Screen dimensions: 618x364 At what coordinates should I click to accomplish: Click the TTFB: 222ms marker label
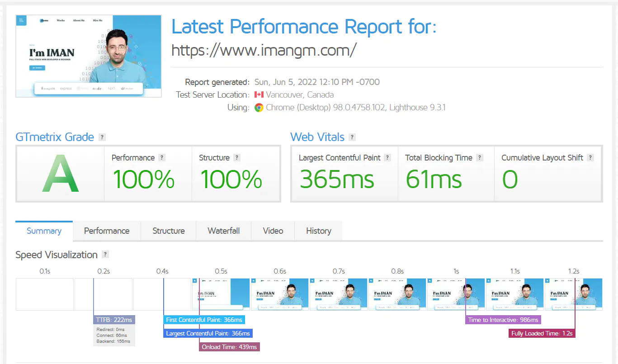coord(114,320)
